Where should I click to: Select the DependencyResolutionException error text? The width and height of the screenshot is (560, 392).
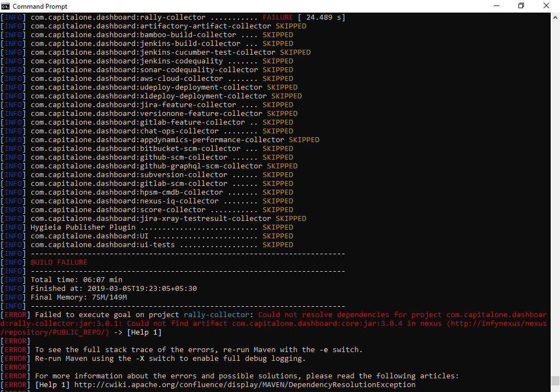click(350, 384)
